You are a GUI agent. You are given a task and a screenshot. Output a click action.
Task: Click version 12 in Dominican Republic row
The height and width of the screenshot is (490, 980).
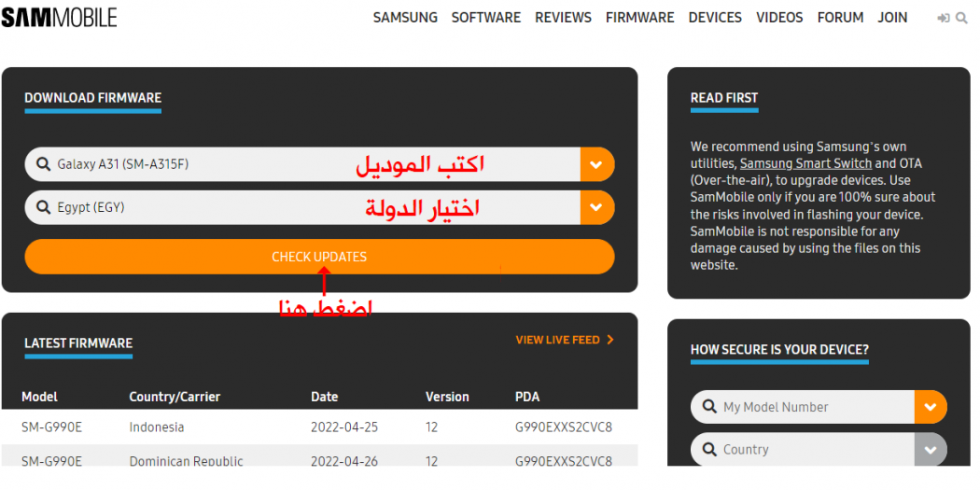(432, 461)
